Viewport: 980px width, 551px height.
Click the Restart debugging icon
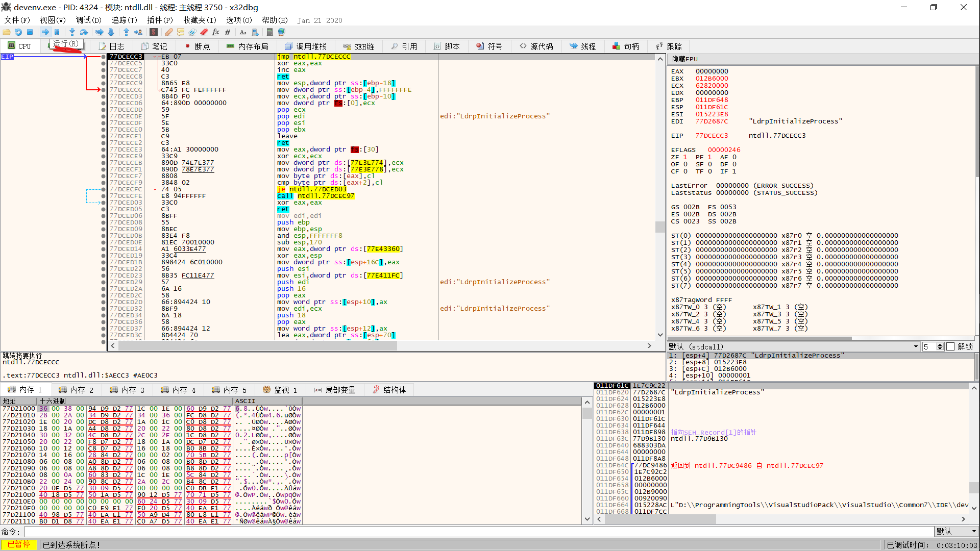[x=18, y=32]
